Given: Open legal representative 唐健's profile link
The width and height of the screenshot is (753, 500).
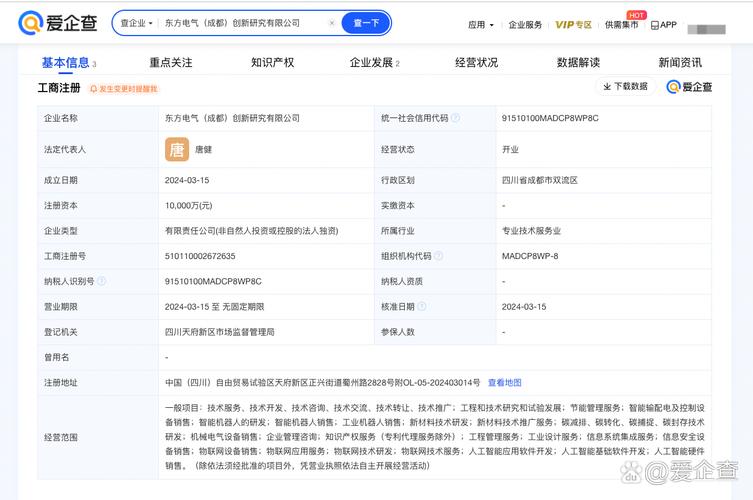Looking at the screenshot, I should (203, 149).
